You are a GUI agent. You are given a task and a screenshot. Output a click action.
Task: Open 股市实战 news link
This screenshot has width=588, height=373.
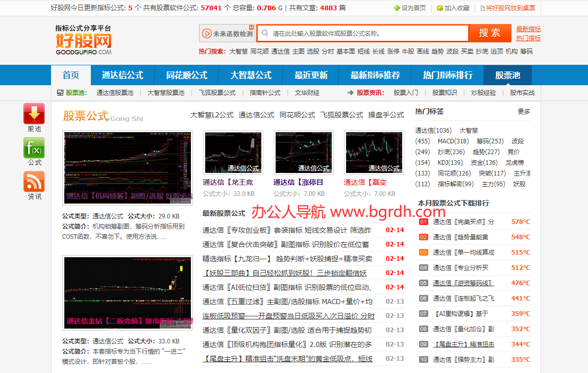(x=522, y=92)
